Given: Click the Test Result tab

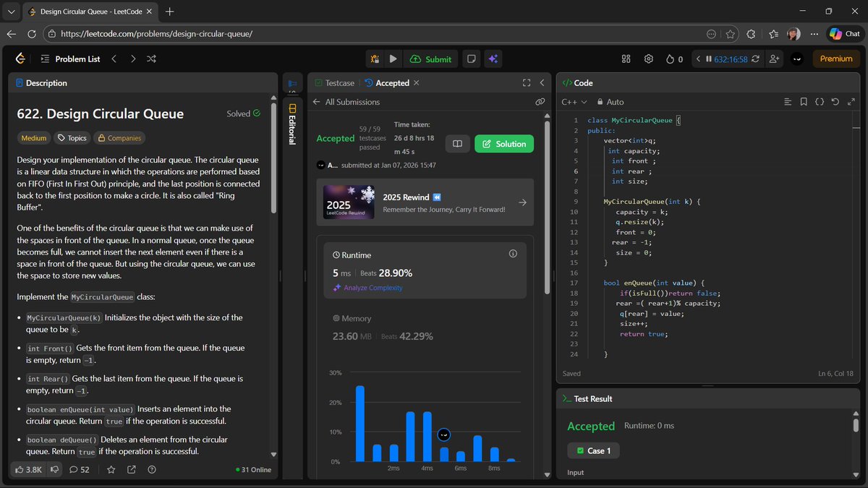Looking at the screenshot, I should [x=587, y=399].
